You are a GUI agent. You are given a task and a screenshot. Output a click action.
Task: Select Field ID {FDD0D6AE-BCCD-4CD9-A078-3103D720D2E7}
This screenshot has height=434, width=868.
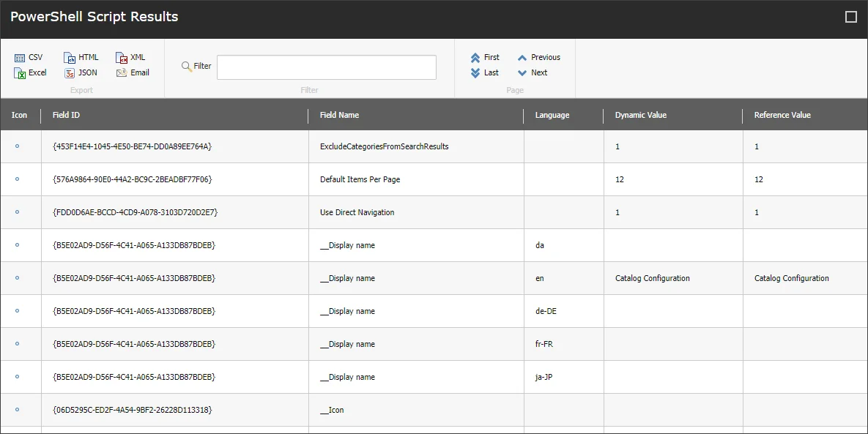click(135, 212)
